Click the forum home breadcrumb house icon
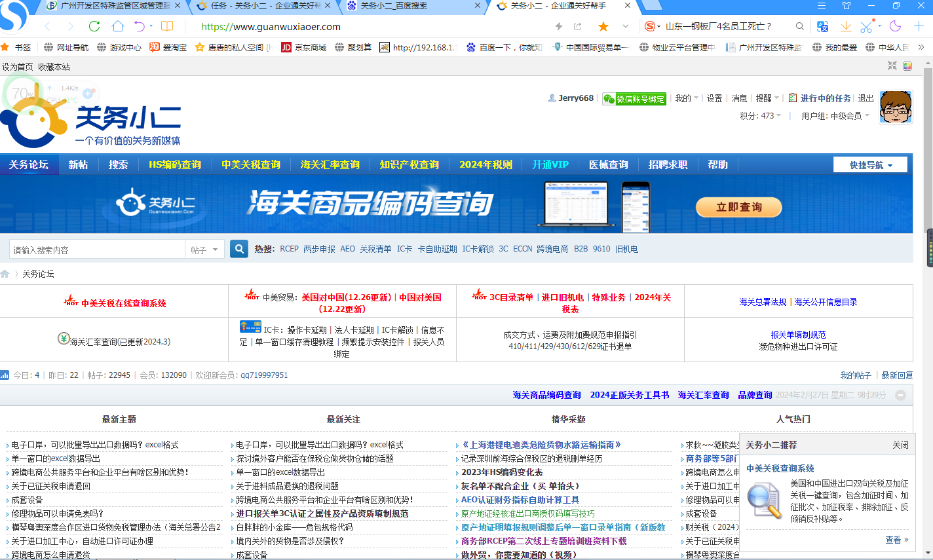 pos(5,274)
